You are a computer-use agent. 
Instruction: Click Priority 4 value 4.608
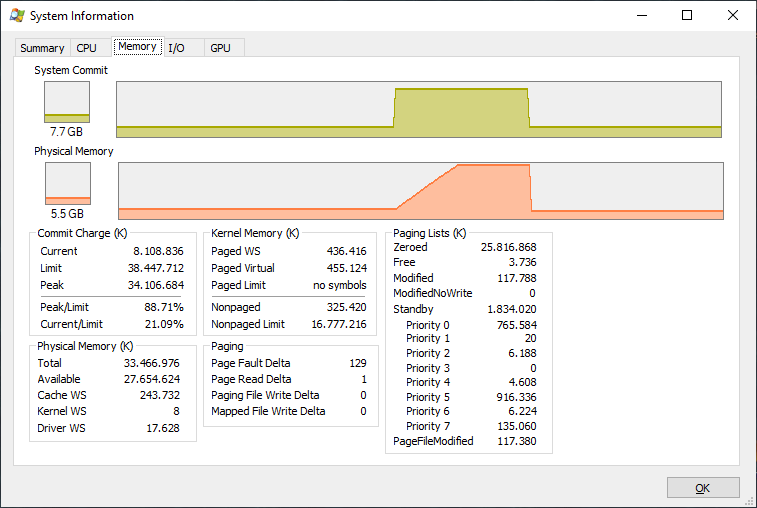522,382
